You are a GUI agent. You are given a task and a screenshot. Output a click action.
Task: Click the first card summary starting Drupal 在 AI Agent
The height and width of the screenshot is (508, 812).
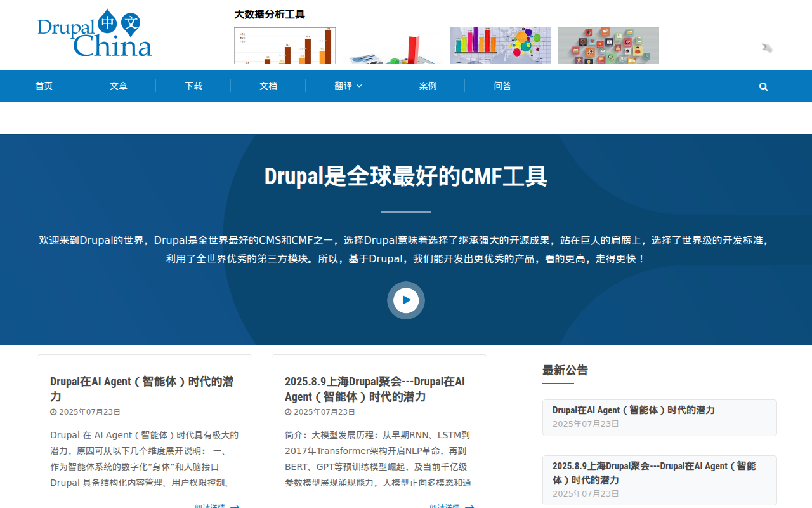coord(145,459)
